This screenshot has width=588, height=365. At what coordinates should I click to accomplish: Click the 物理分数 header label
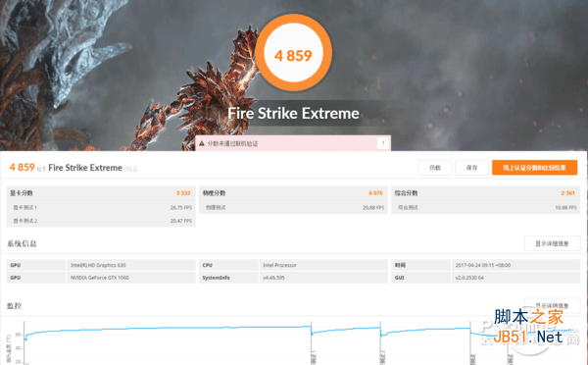pyautogui.click(x=214, y=193)
